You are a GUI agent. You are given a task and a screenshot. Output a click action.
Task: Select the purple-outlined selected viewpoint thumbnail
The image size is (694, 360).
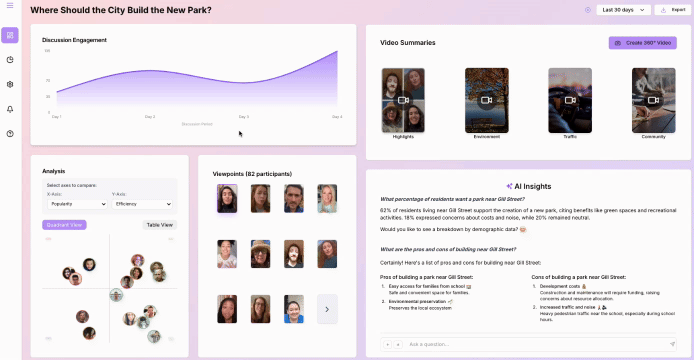227,198
